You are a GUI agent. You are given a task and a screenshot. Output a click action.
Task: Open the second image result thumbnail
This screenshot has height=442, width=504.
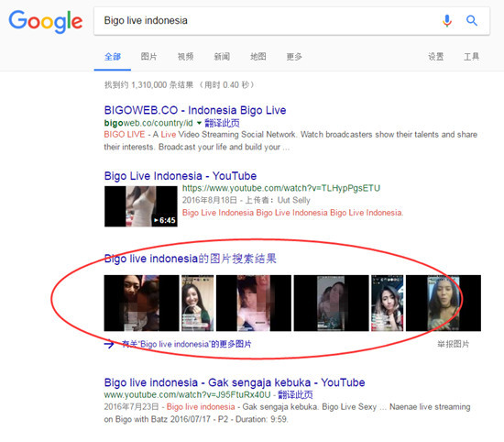pyautogui.click(x=198, y=303)
